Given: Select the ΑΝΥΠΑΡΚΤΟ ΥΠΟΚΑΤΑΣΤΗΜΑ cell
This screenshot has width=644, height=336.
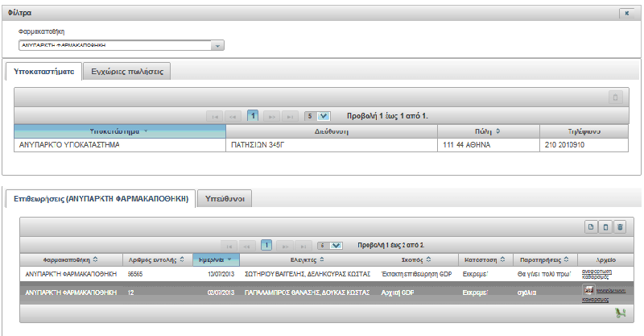Looking at the screenshot, I should click(x=119, y=145).
